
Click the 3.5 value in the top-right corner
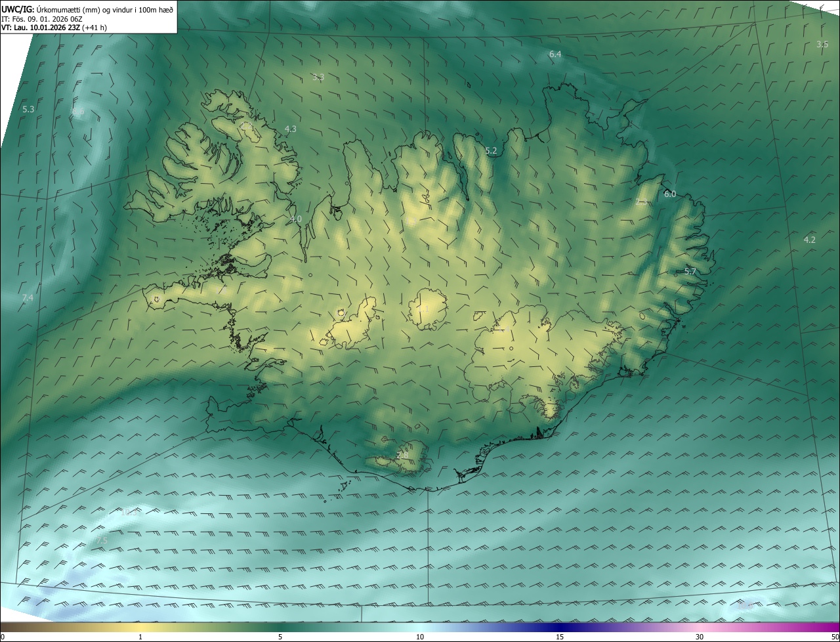tap(822, 45)
